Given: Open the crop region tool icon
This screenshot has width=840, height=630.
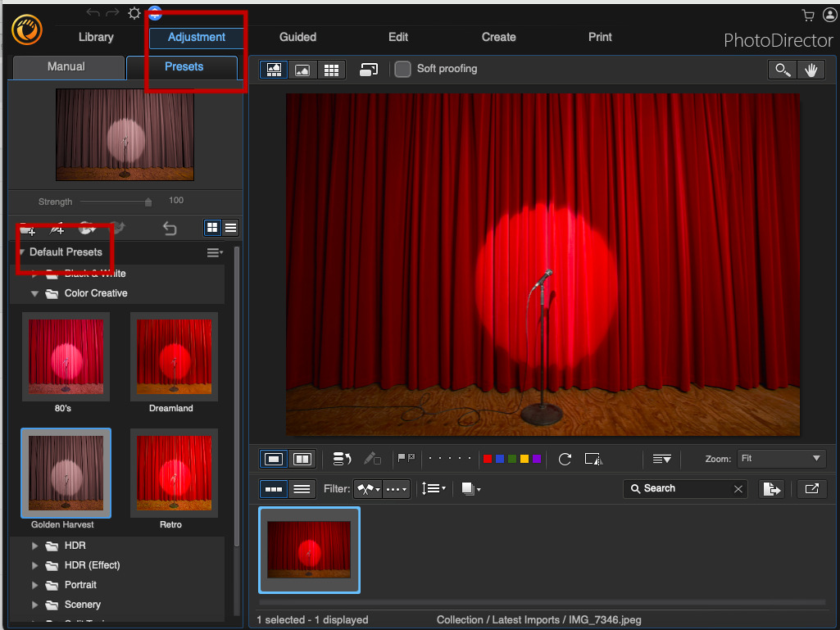Looking at the screenshot, I should [593, 460].
